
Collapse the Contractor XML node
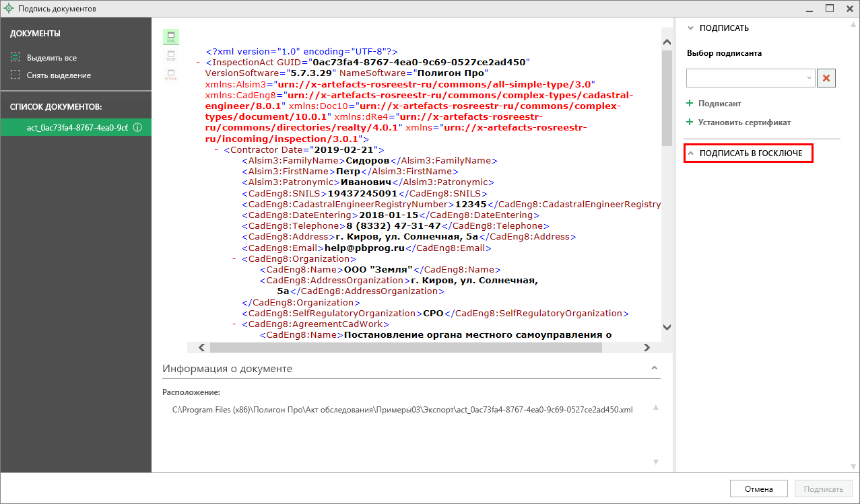point(216,150)
